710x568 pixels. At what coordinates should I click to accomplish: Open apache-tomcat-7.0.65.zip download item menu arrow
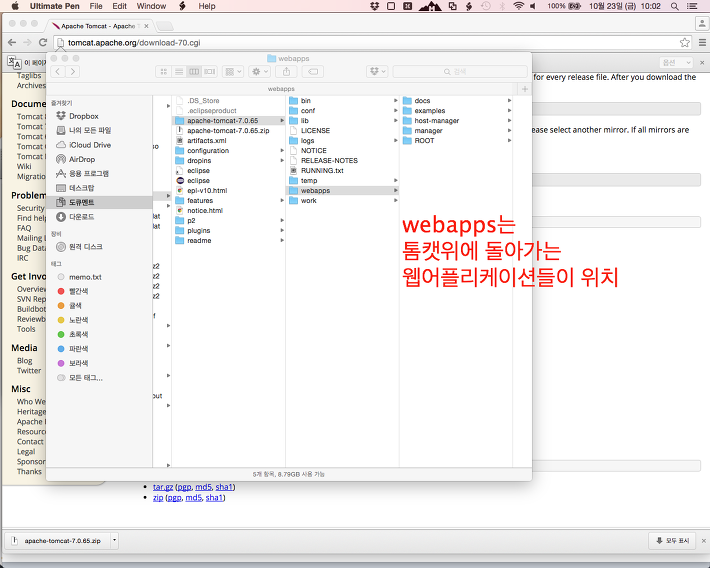[x=115, y=540]
